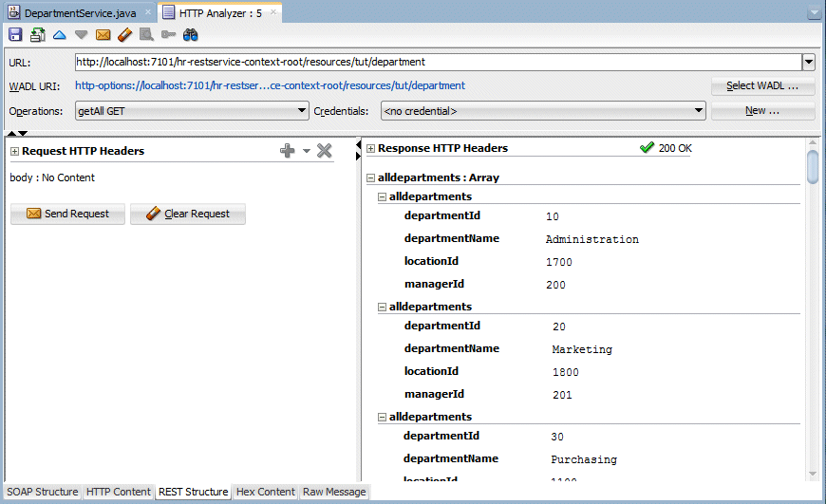Open the Credentials <no credential> dropdown
Viewport: 826px width, 504px height.
[x=543, y=111]
